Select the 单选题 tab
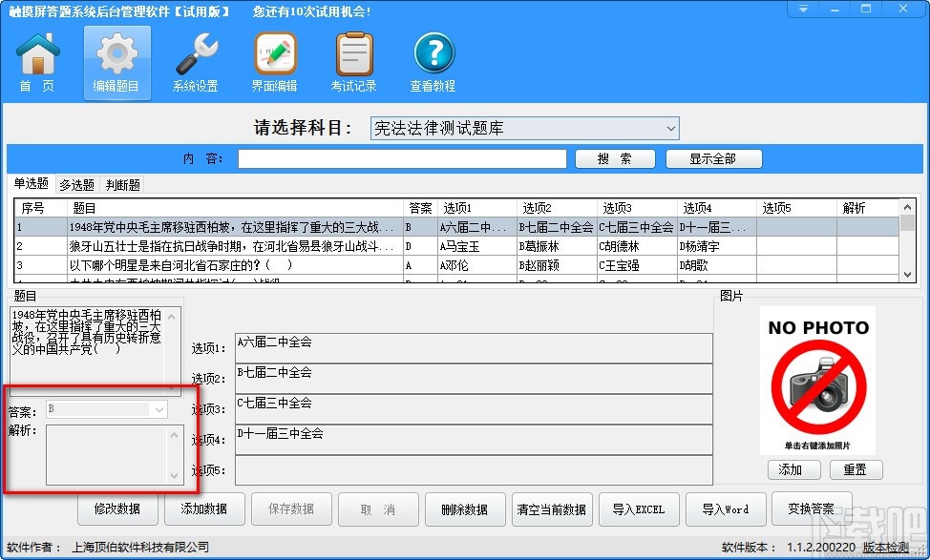This screenshot has width=930, height=560. pos(32,184)
